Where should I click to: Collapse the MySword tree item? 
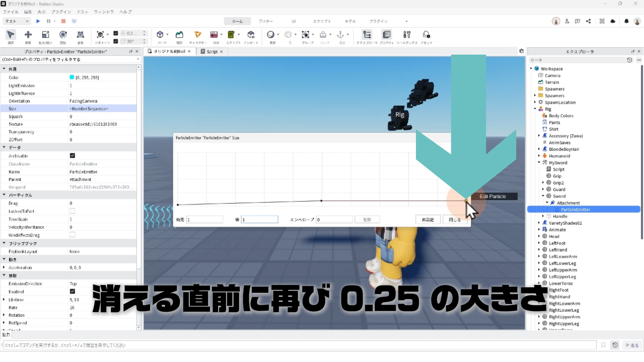pos(539,163)
